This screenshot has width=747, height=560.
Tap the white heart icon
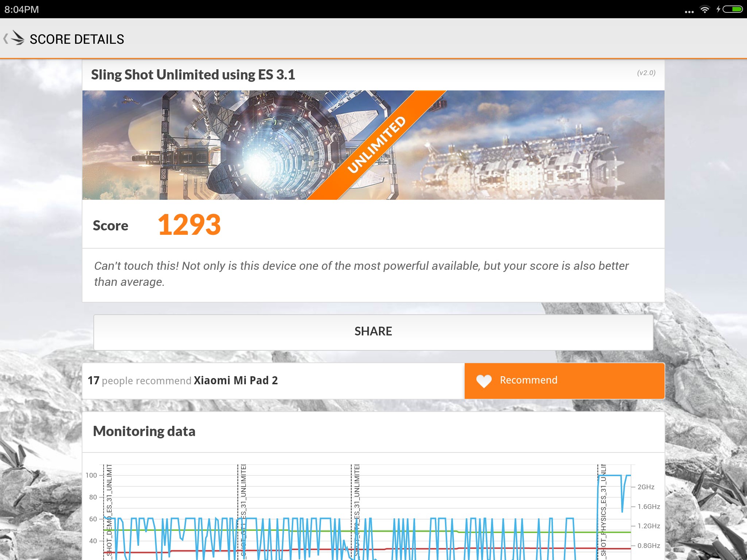tap(484, 381)
